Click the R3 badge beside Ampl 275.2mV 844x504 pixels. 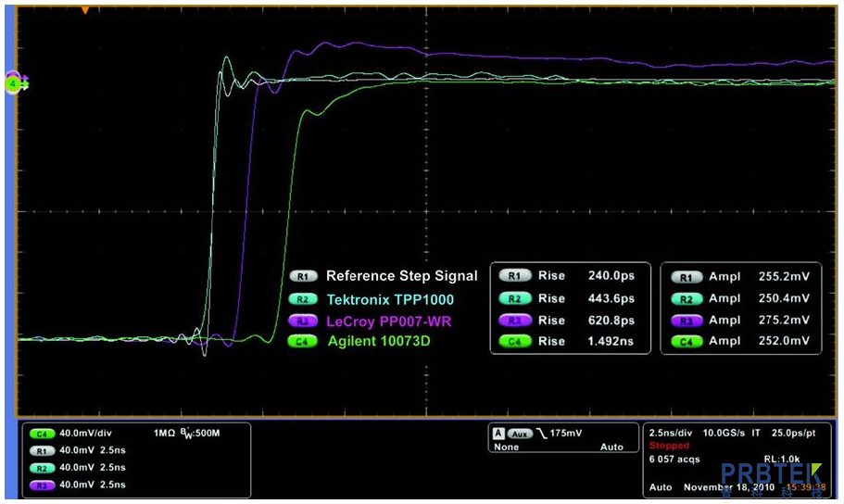686,320
